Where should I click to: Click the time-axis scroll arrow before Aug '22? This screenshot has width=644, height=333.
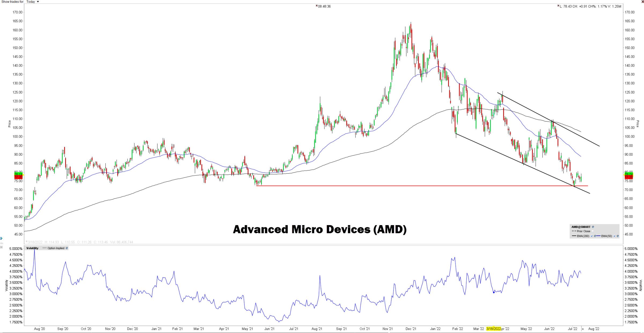[x=583, y=329]
